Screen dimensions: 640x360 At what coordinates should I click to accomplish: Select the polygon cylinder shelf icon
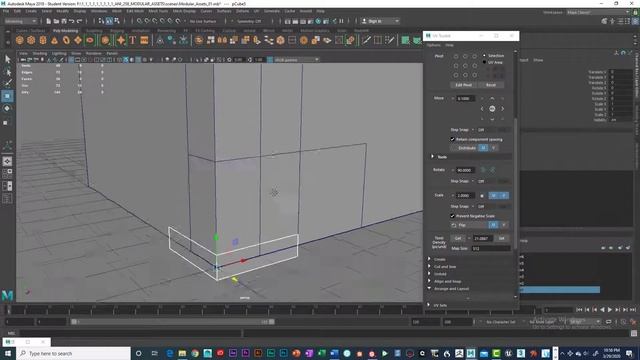point(43,40)
